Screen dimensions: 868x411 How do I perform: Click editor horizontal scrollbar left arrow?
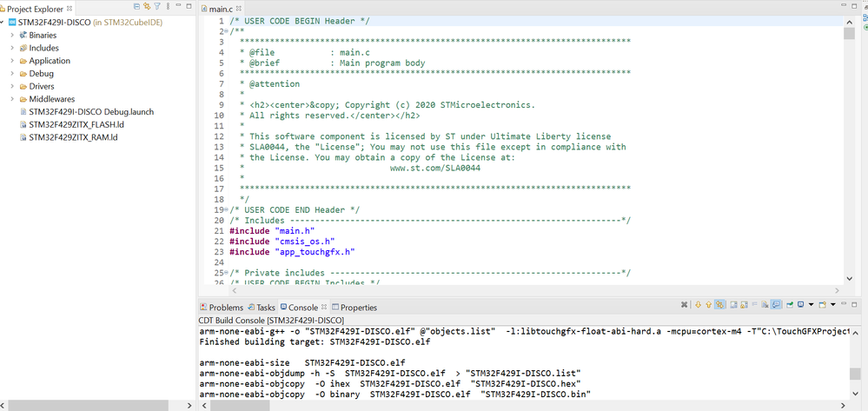(235, 290)
